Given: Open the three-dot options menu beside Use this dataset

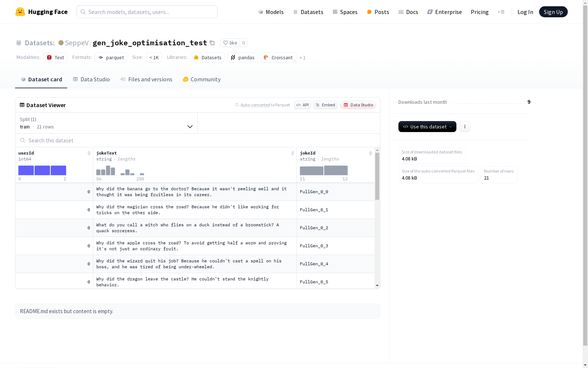Looking at the screenshot, I should (x=465, y=127).
